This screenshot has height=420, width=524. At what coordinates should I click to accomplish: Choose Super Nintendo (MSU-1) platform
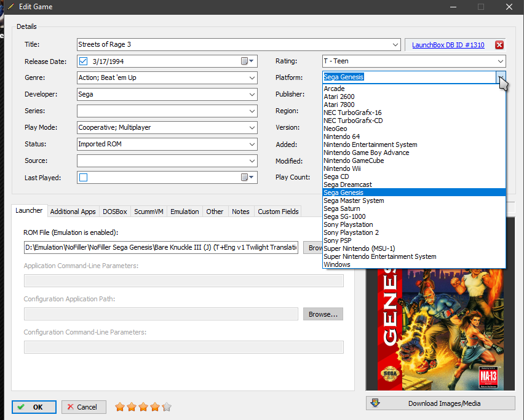[x=414, y=248]
